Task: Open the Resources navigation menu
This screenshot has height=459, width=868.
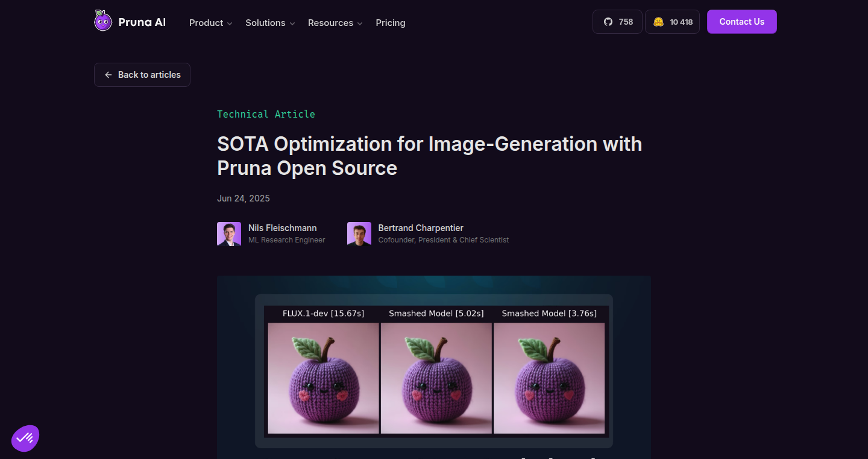Action: click(335, 23)
